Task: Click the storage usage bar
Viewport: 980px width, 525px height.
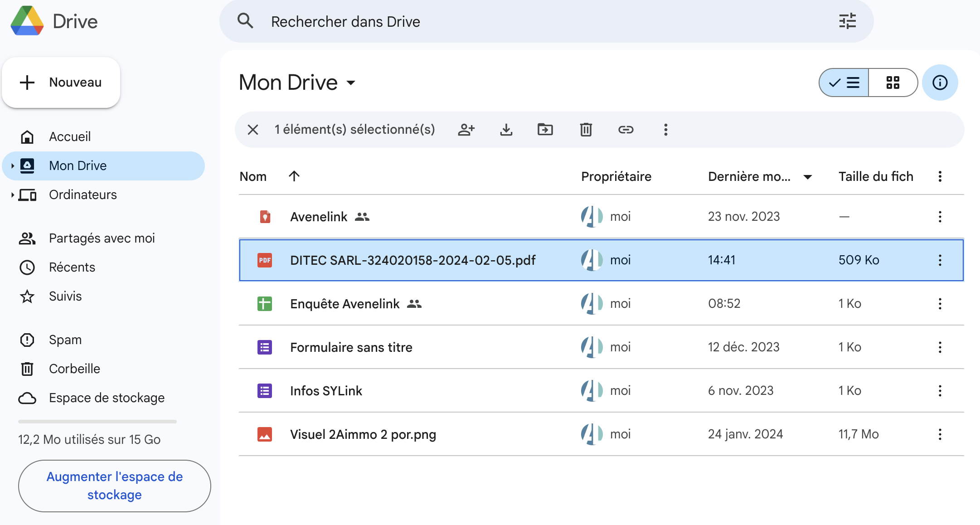Action: (x=97, y=422)
